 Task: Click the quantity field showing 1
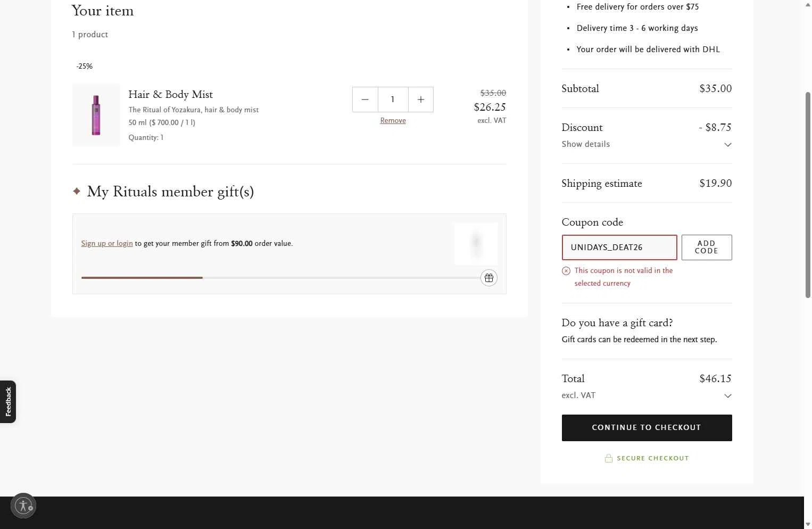point(393,100)
